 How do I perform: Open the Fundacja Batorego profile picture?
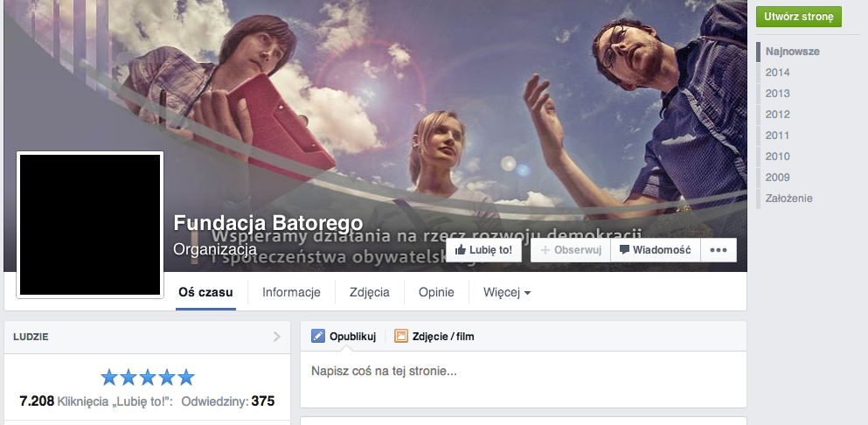(90, 225)
